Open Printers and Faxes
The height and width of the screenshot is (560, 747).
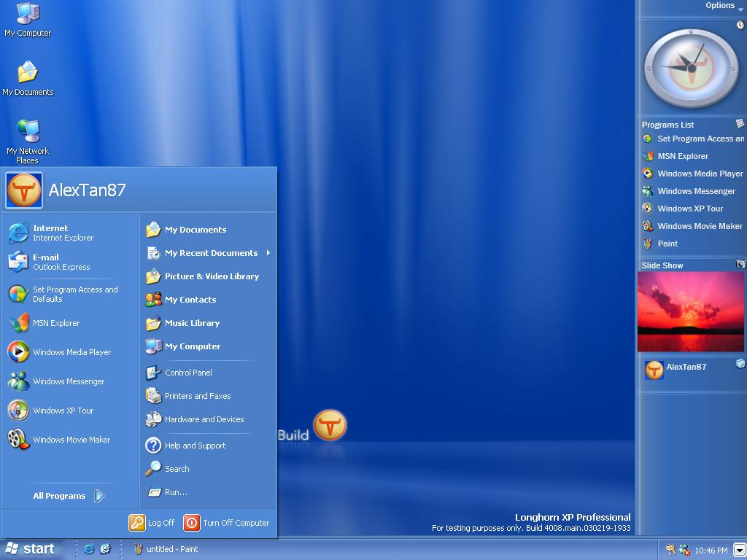pyautogui.click(x=208, y=396)
